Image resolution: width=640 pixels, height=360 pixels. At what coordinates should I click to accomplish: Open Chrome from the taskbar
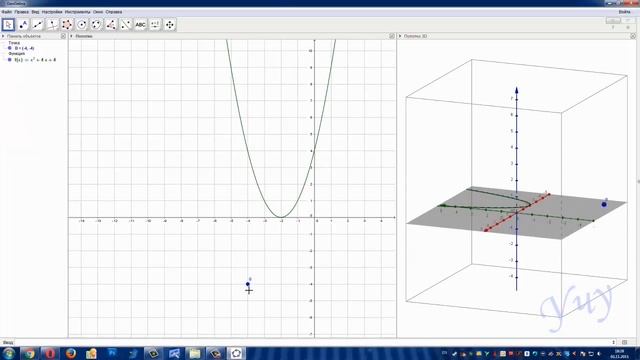click(29, 353)
